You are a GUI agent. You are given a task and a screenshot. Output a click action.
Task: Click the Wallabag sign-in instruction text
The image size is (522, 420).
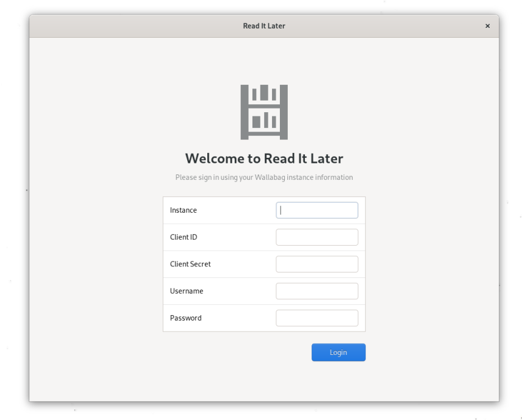tap(264, 177)
